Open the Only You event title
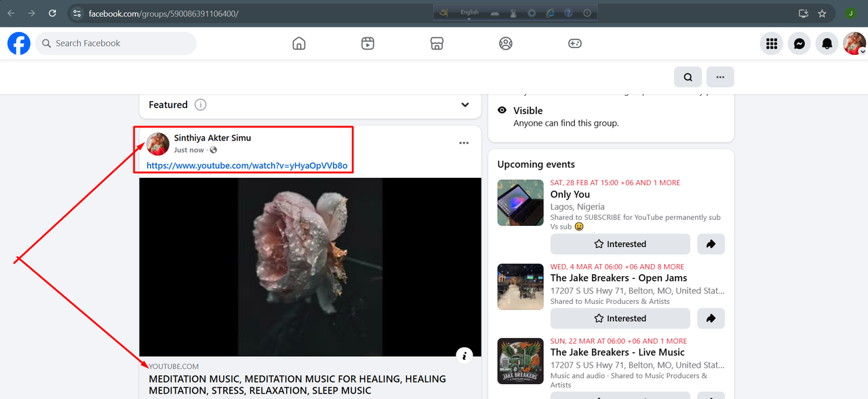The width and height of the screenshot is (868, 399). coord(570,194)
